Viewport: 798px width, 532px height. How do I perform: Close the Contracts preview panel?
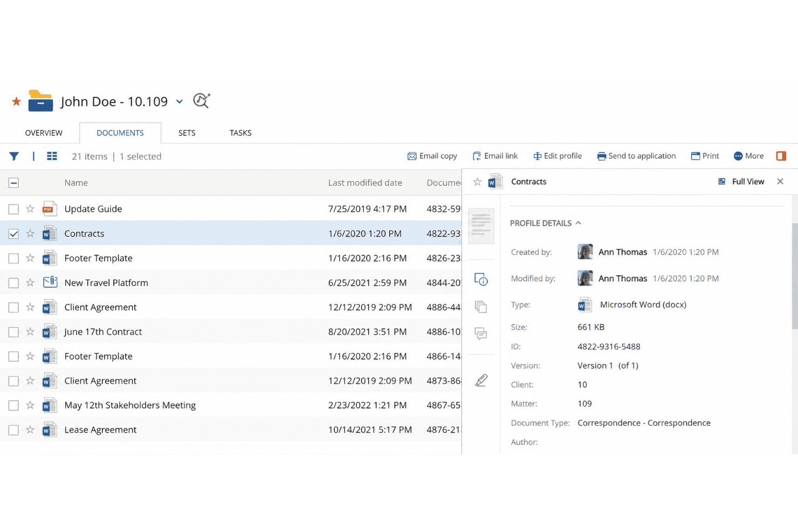(x=780, y=182)
